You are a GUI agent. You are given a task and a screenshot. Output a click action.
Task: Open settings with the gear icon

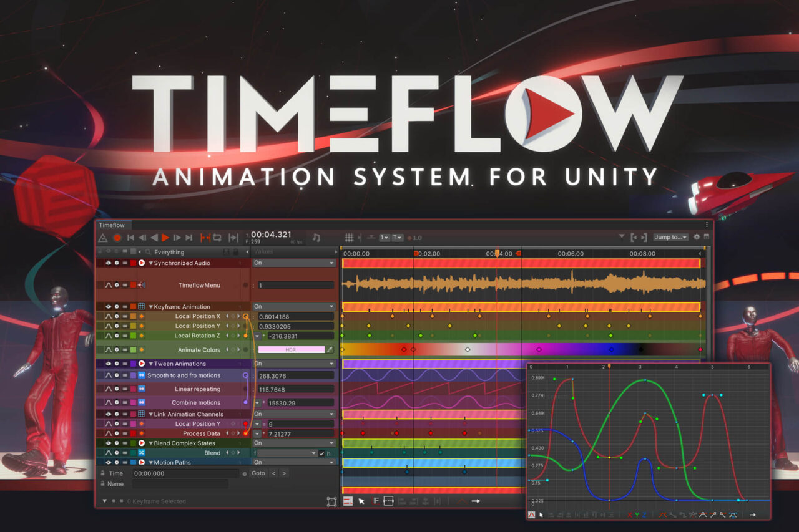[x=697, y=237]
